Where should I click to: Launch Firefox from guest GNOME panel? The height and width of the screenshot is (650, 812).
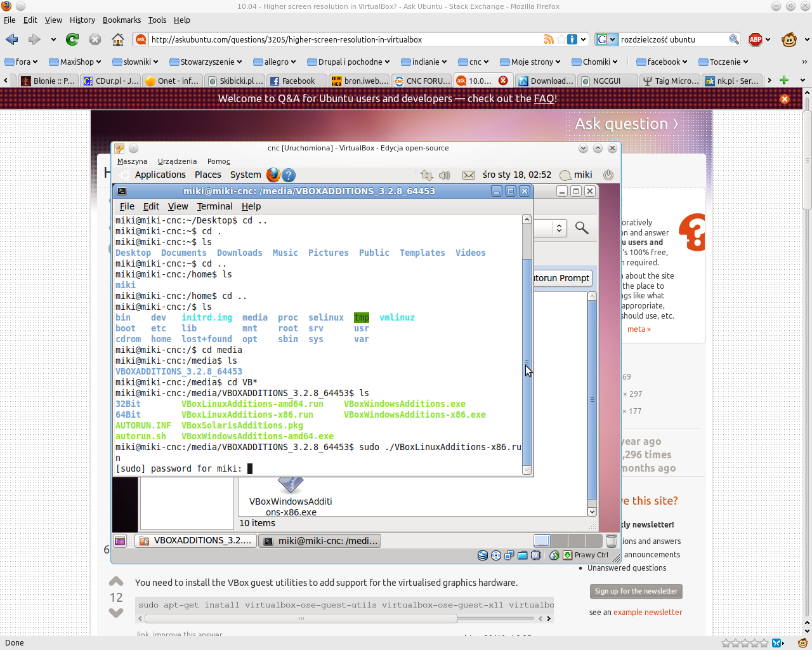(273, 175)
